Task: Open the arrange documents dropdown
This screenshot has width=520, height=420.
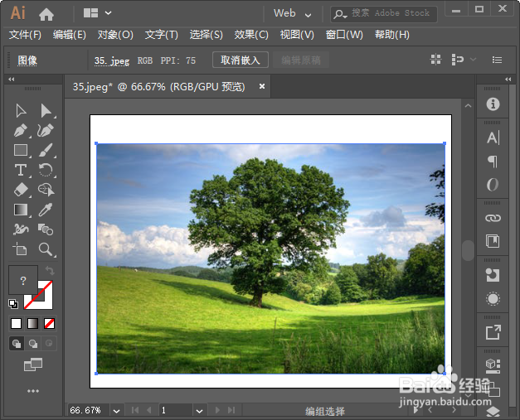Action: [x=97, y=13]
